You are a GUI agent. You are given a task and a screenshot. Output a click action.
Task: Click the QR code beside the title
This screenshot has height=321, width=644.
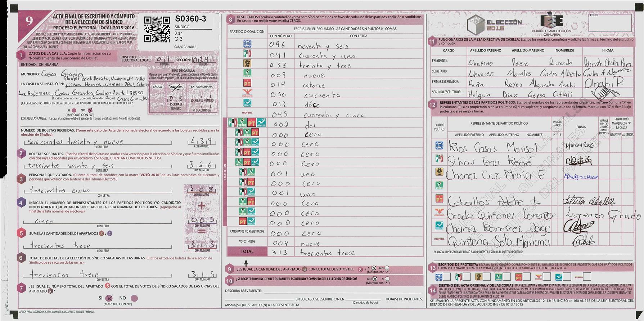pos(157,29)
